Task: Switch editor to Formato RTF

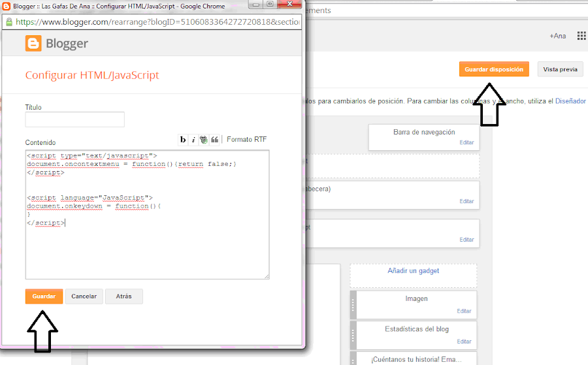Action: pos(246,139)
